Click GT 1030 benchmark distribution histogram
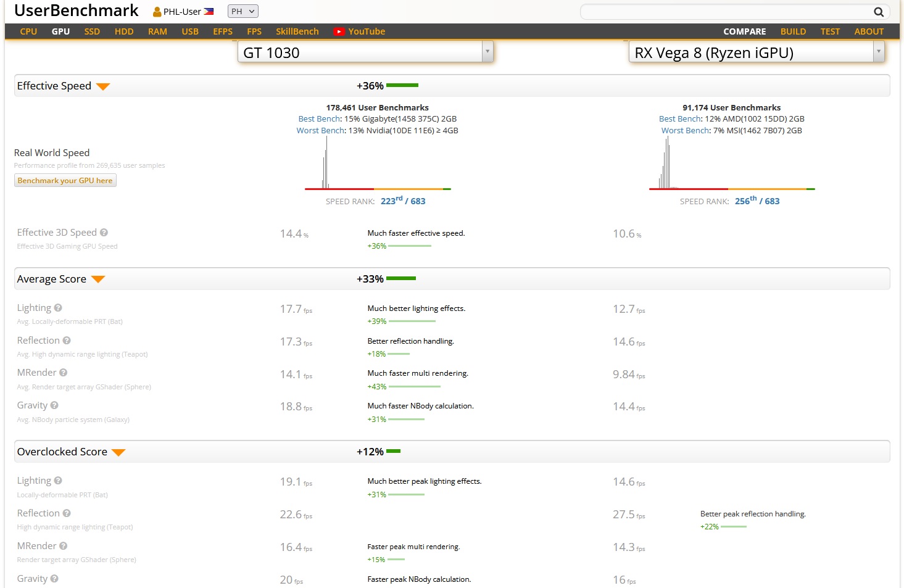 [378, 163]
